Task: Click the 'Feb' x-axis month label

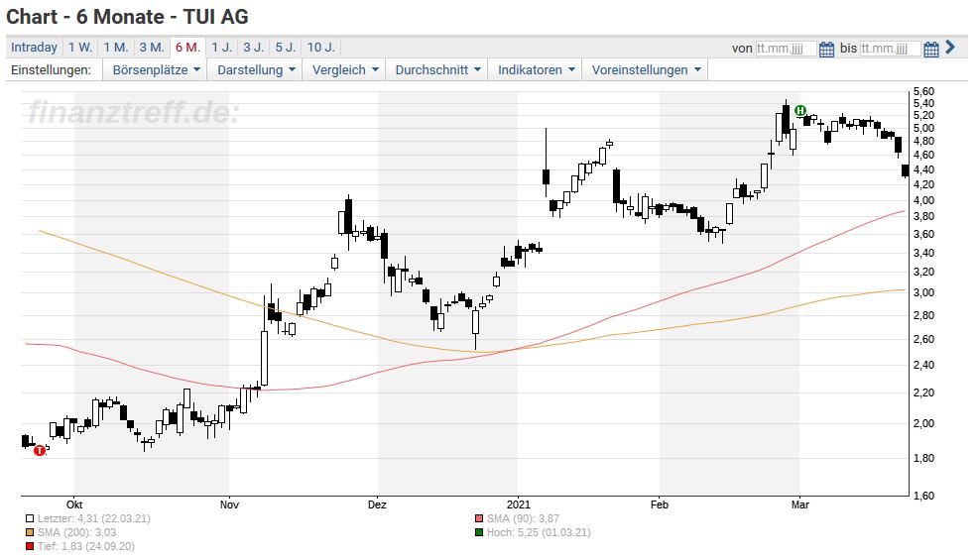Action: (x=660, y=504)
